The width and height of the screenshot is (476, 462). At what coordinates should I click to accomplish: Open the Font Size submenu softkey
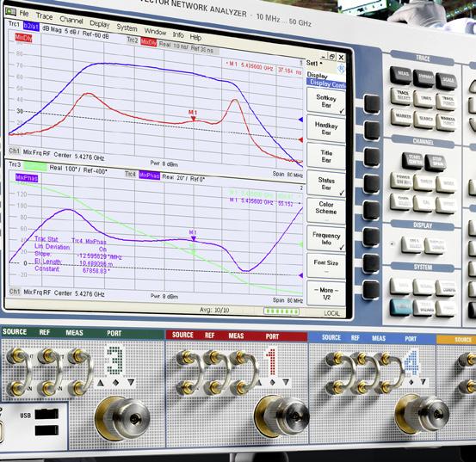326,266
